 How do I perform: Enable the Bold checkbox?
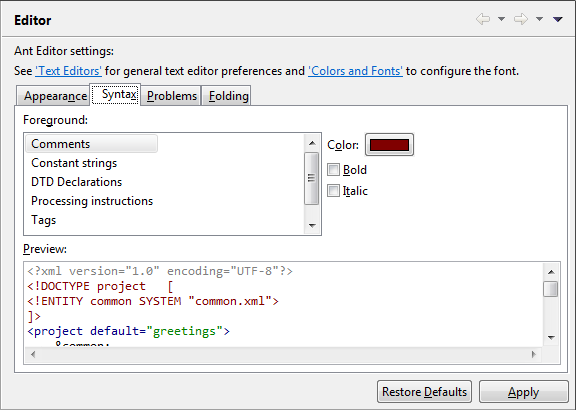coord(334,170)
